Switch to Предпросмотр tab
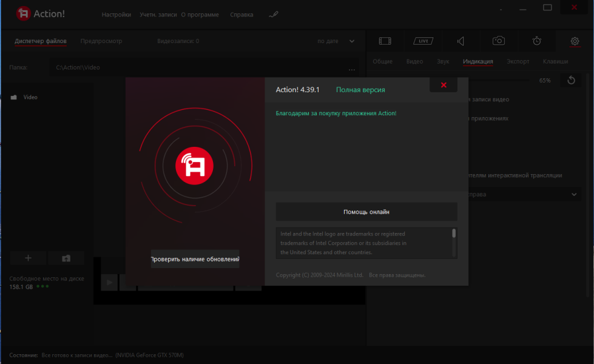594x364 pixels. [101, 41]
